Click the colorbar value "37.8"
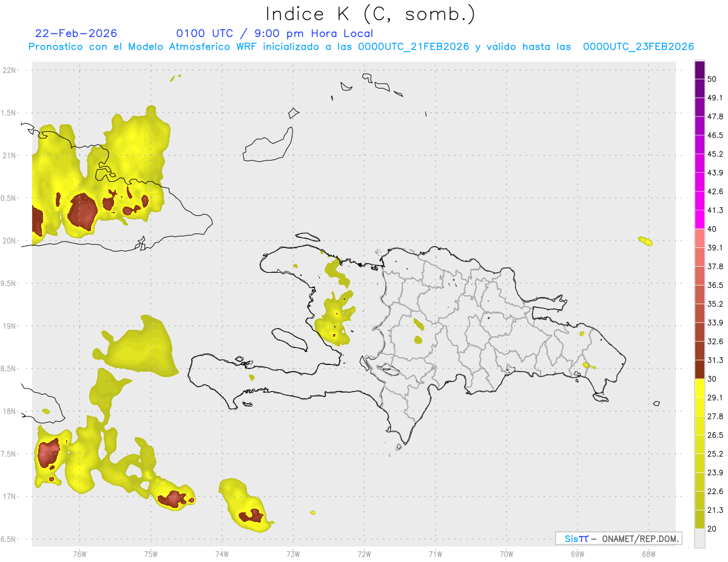728x562 pixels. coord(715,267)
